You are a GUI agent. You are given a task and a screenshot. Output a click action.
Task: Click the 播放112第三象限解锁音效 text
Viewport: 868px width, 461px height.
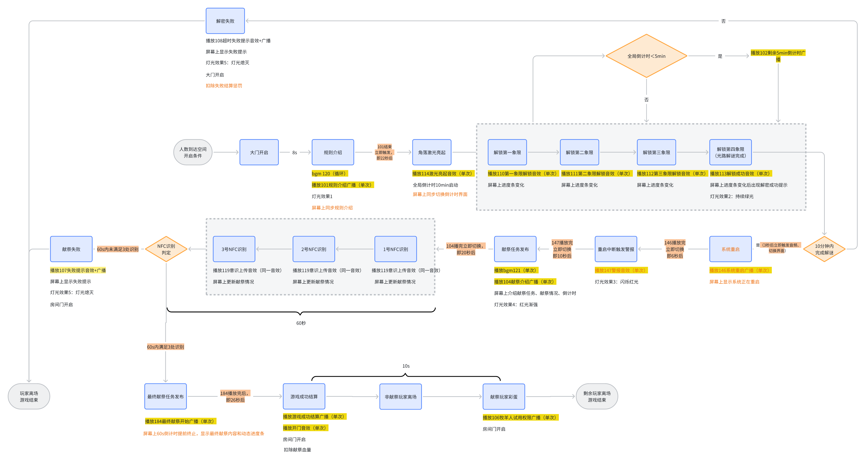672,173
